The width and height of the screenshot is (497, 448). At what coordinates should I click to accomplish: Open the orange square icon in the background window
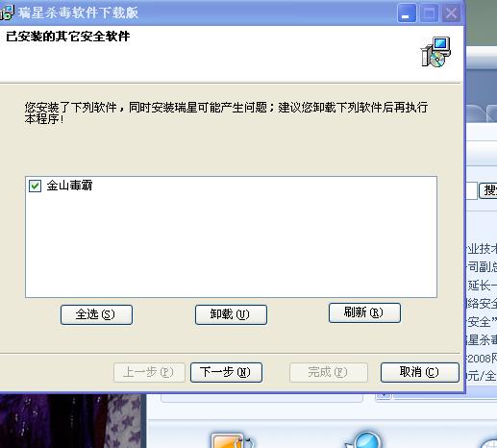click(229, 440)
